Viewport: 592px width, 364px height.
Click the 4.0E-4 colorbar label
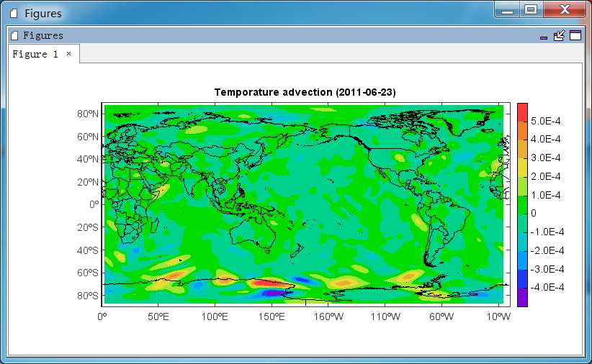pyautogui.click(x=546, y=139)
